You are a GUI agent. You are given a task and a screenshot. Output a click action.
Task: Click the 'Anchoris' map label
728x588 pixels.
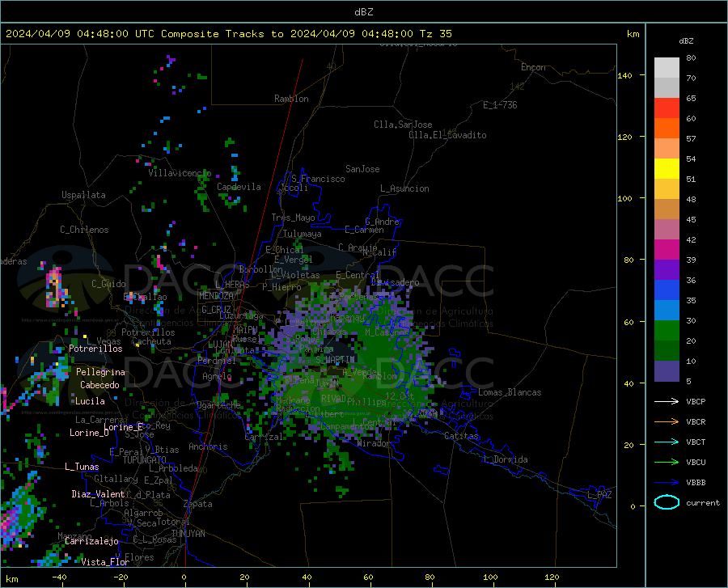pos(208,447)
